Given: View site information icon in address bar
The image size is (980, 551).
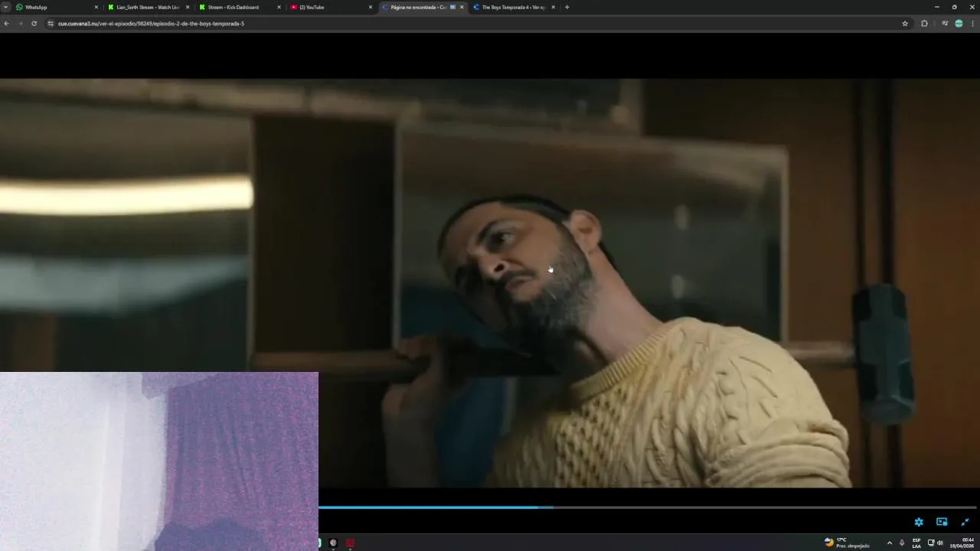Looking at the screenshot, I should click(x=51, y=24).
